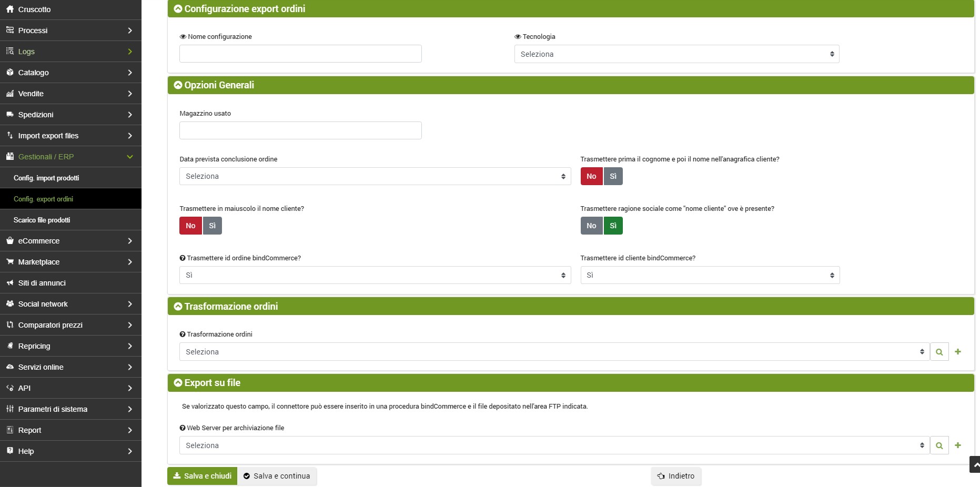The image size is (980, 487).
Task: Click the Salva e chiudi button
Action: 203,476
